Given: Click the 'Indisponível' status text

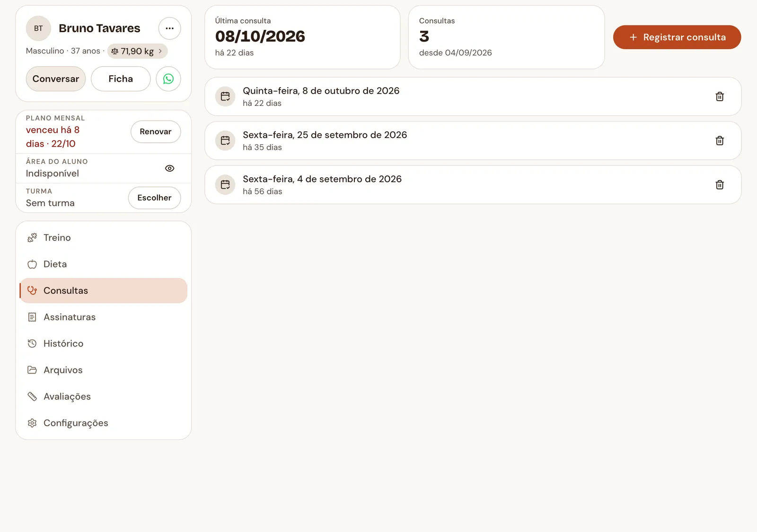Looking at the screenshot, I should [52, 174].
